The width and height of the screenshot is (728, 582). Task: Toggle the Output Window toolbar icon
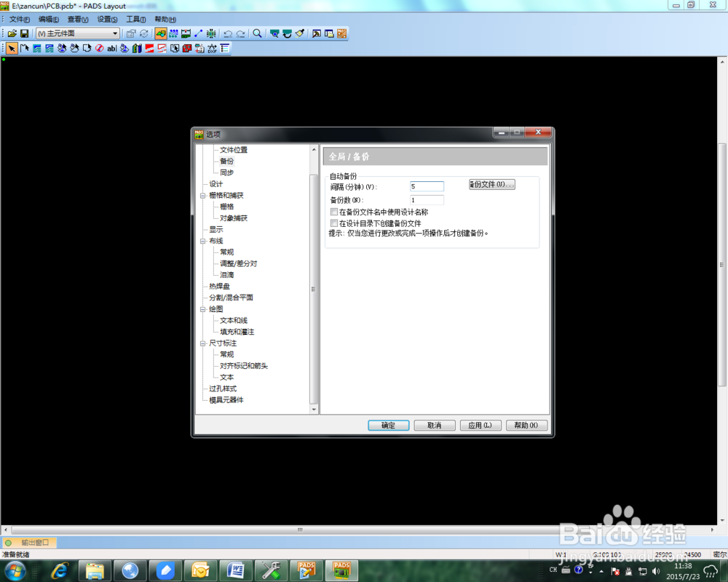317,33
